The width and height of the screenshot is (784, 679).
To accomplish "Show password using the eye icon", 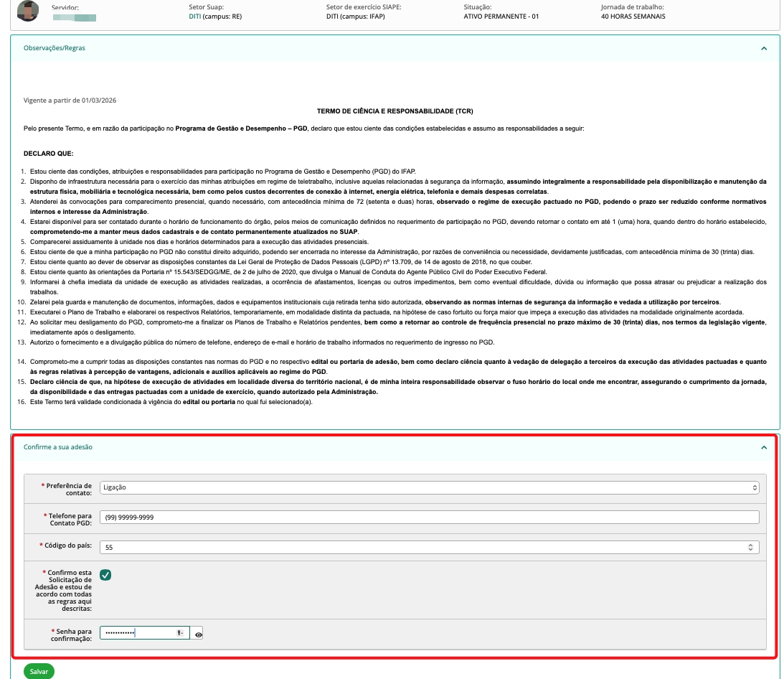I will [x=198, y=634].
